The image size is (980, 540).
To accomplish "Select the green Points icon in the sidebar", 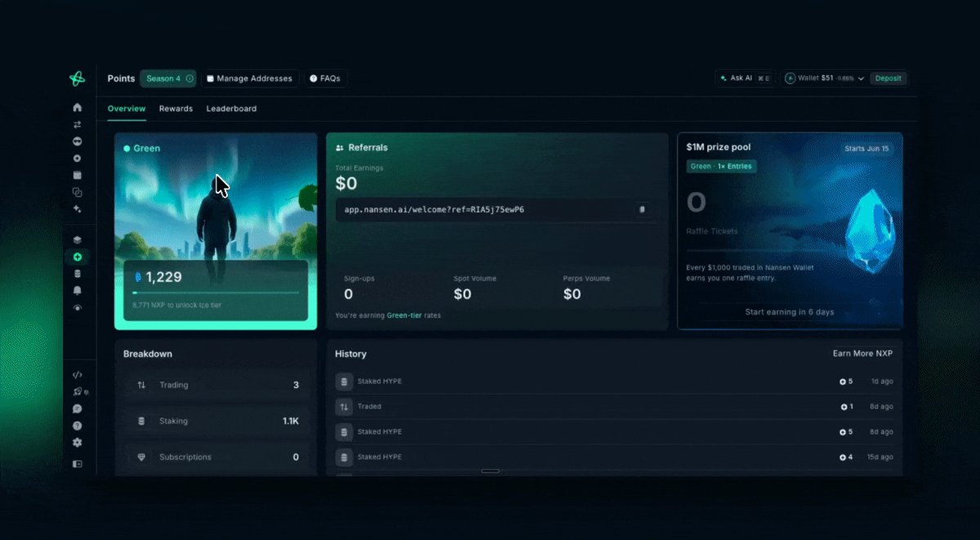I will pos(78,257).
